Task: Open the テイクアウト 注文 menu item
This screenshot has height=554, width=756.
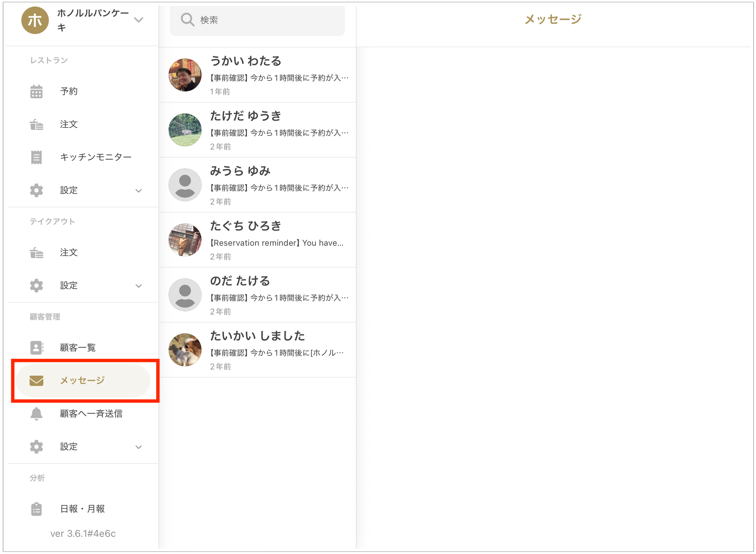Action: (x=83, y=253)
